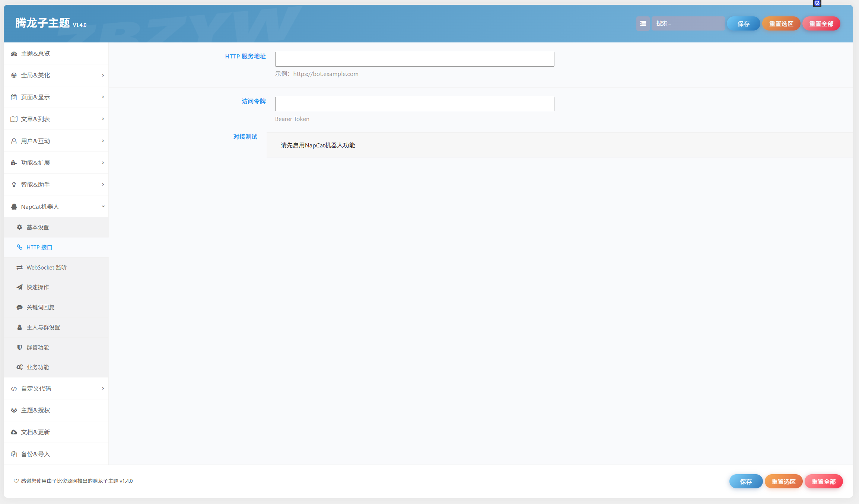Viewport: 859px width, 504px height.
Task: Click the heart icon in the footer
Action: [16, 481]
